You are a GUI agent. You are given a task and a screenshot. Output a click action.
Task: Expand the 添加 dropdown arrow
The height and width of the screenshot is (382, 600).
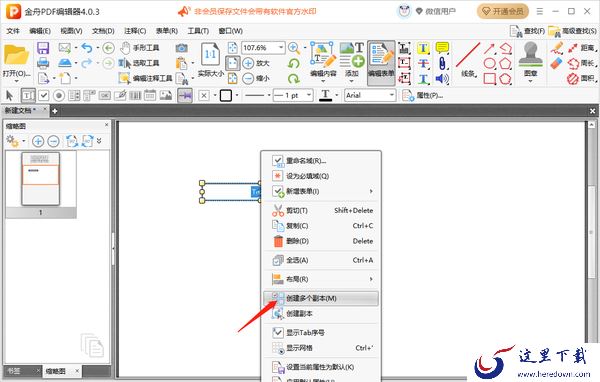(351, 81)
